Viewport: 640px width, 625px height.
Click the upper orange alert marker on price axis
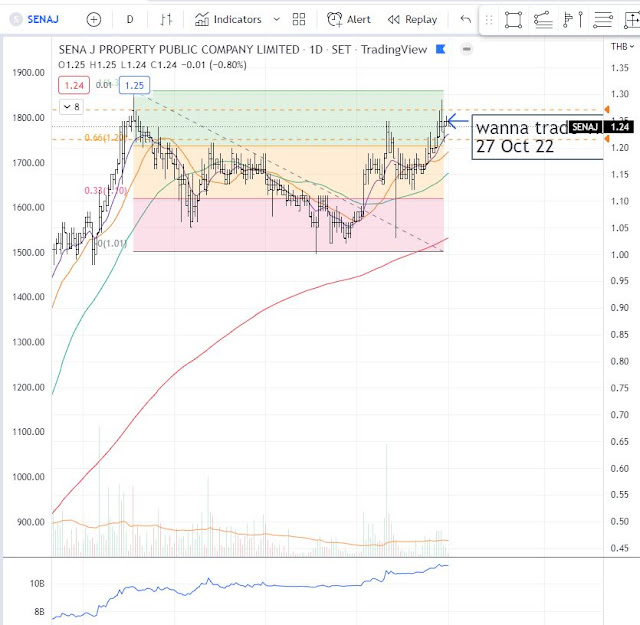click(x=607, y=109)
